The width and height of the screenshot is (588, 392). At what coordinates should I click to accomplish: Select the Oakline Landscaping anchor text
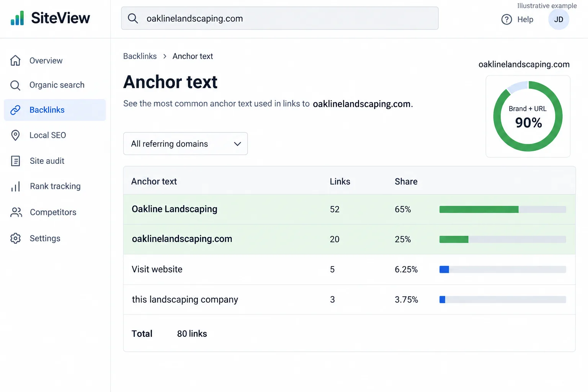coord(175,209)
